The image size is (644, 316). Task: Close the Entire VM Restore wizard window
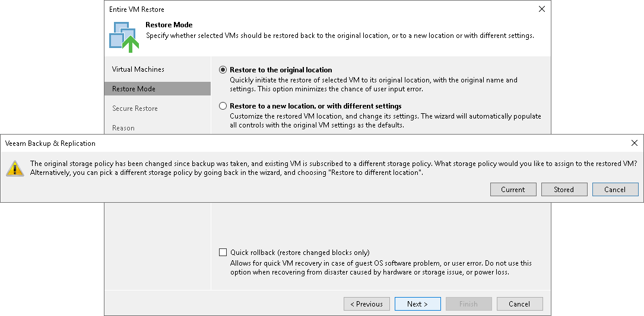click(541, 9)
